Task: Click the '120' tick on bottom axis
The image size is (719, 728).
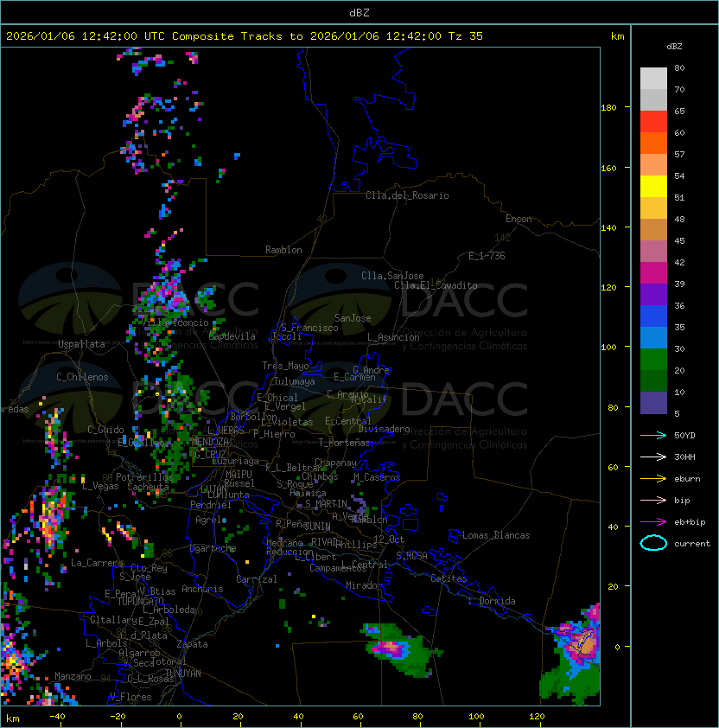Action: pos(537,717)
